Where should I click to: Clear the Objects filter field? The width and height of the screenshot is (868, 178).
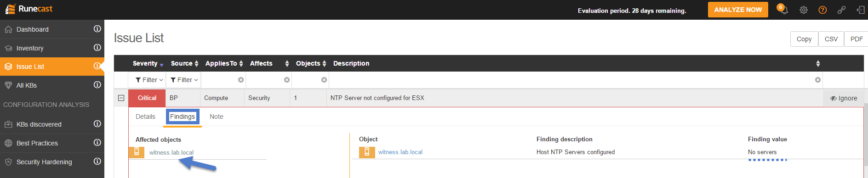[324, 80]
